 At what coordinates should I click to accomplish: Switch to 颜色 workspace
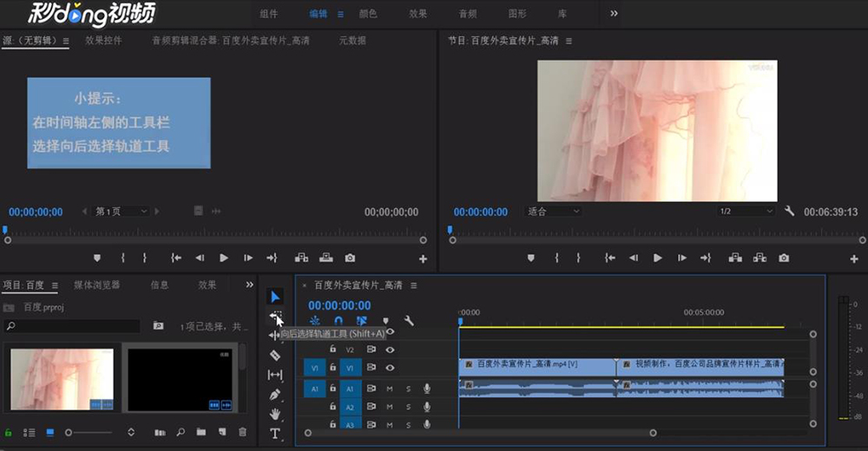click(368, 14)
